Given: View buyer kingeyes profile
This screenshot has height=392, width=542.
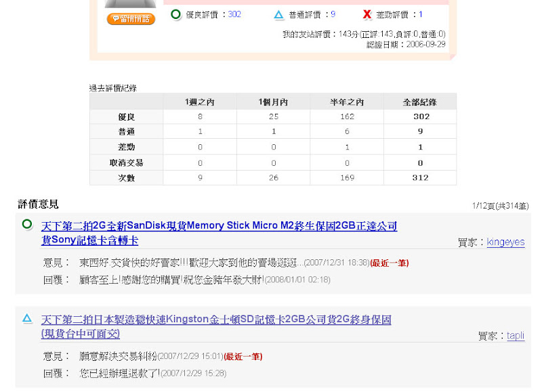Looking at the screenshot, I should click(505, 242).
